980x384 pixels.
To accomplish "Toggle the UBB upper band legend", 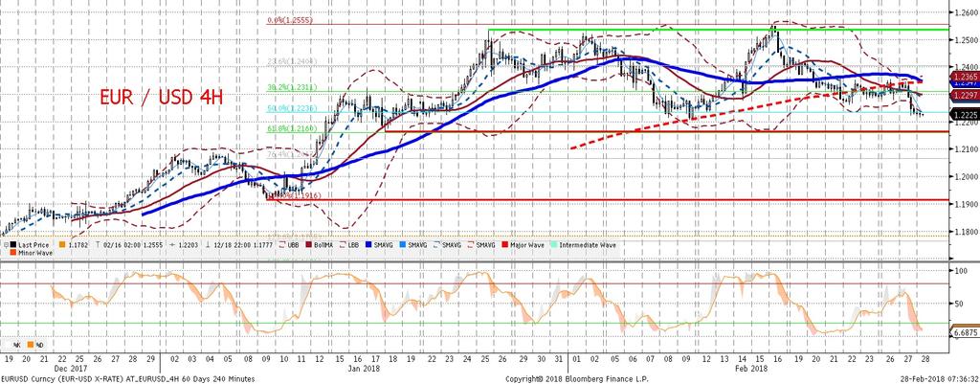I will (289, 245).
